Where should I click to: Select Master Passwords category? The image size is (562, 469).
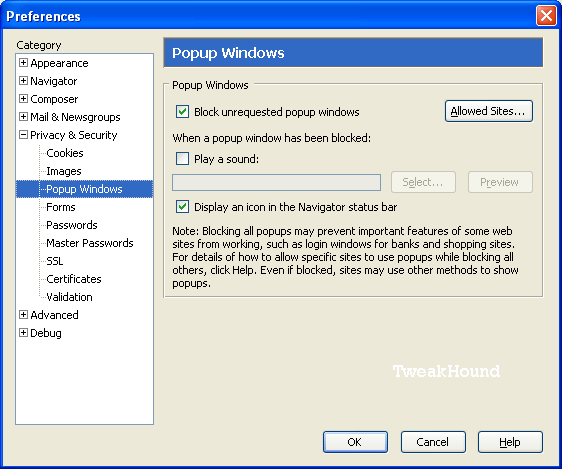(x=90, y=243)
